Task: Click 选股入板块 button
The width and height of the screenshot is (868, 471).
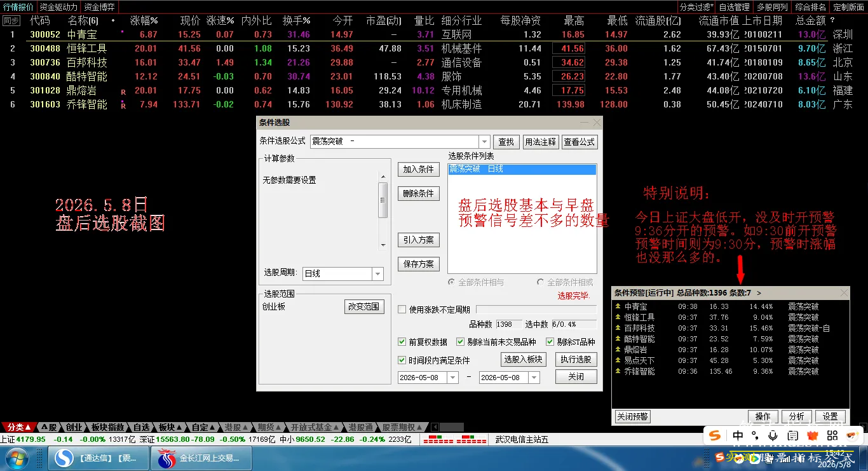Action: 524,359
